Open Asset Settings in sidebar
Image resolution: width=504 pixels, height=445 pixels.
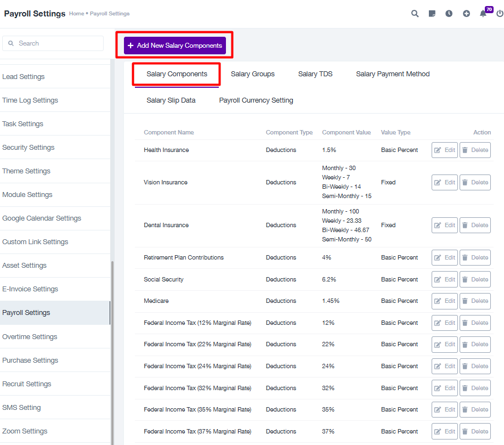(55, 265)
